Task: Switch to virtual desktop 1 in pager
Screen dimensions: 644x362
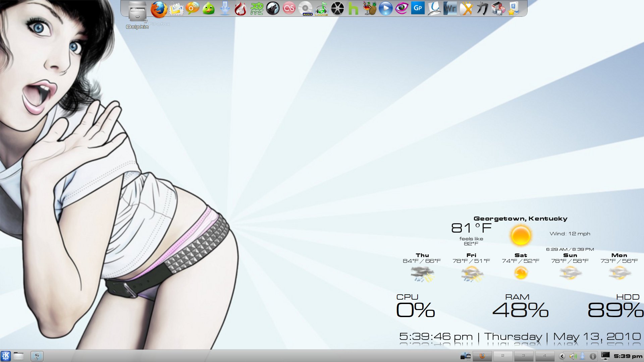Action: (482, 356)
